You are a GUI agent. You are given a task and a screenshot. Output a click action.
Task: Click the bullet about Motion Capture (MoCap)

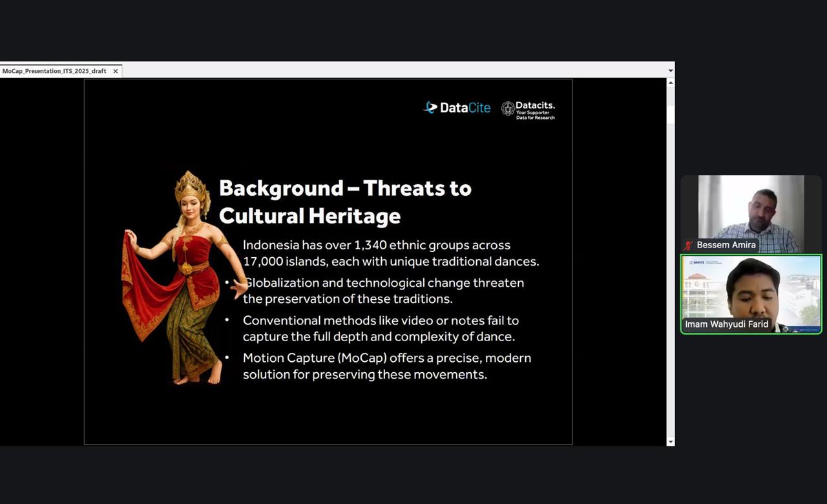[386, 366]
